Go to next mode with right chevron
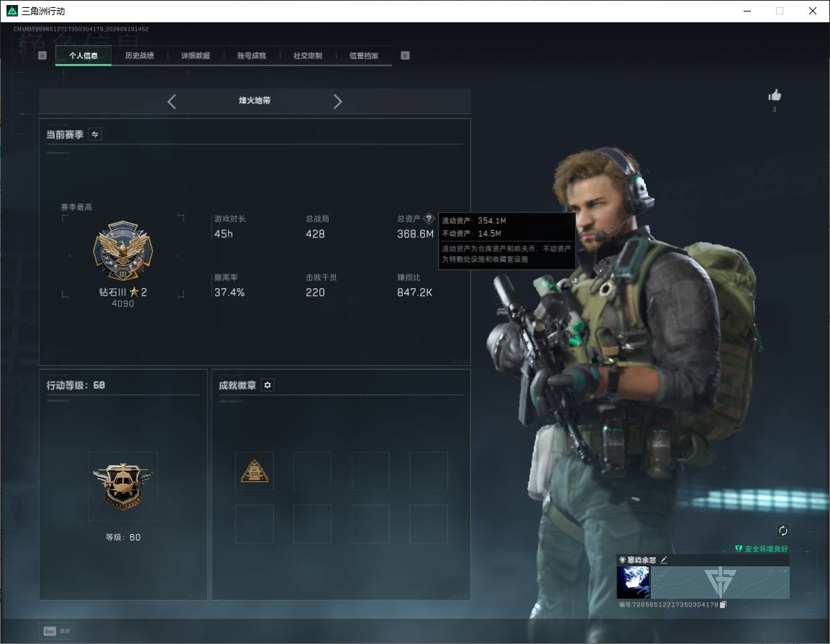 click(337, 101)
